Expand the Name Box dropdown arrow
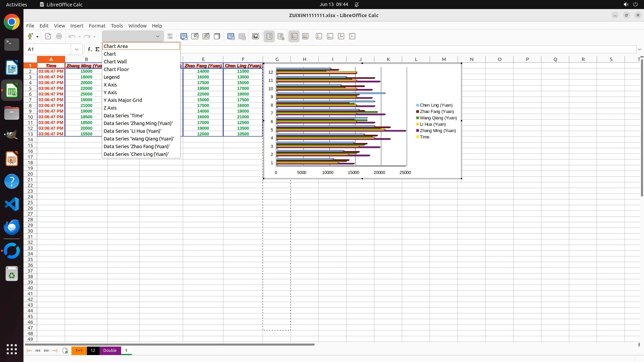This screenshot has width=644, height=362. (x=77, y=49)
